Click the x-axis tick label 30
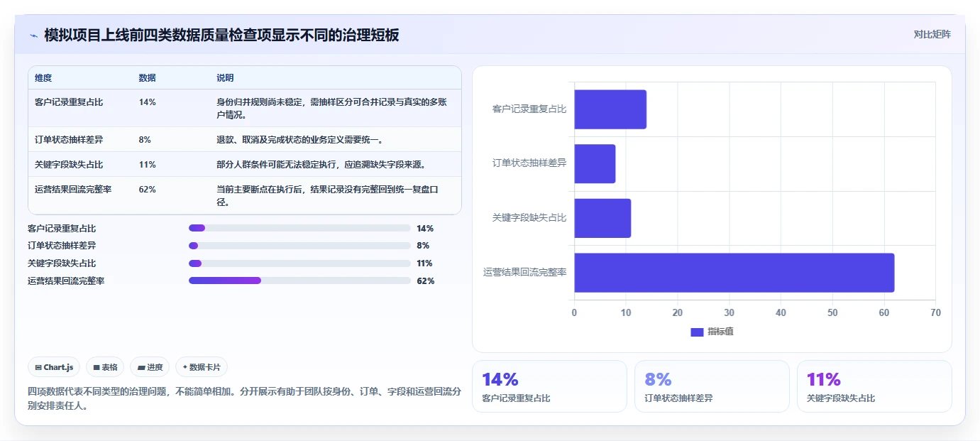The width and height of the screenshot is (980, 441). [729, 313]
